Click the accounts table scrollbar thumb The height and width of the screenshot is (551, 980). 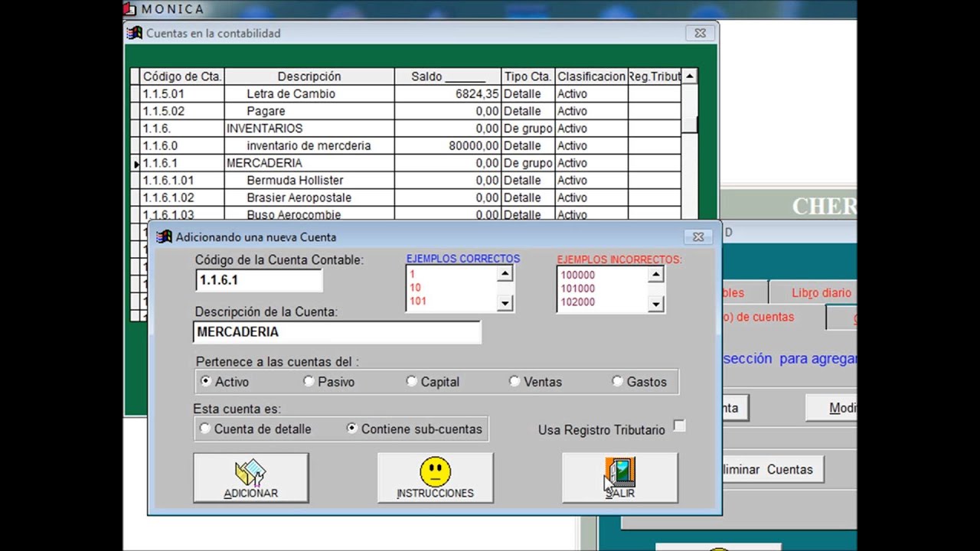[x=689, y=125]
